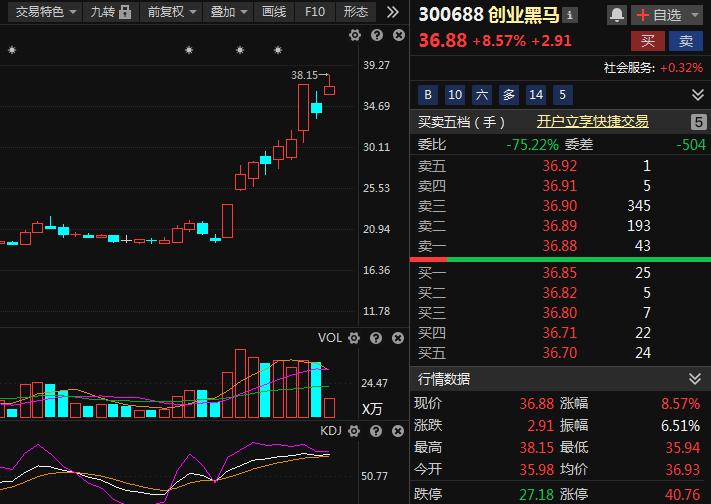Click the 均价 value 36.93

(682, 470)
